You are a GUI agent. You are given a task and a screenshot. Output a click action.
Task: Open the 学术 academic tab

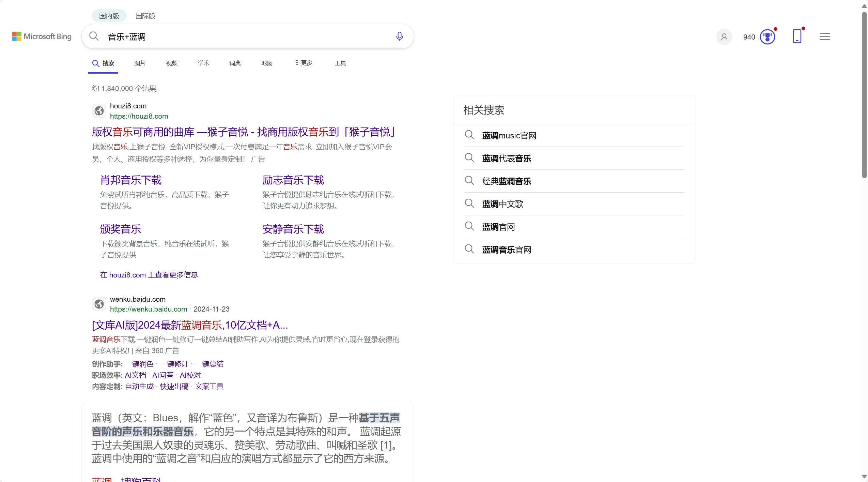tap(203, 63)
